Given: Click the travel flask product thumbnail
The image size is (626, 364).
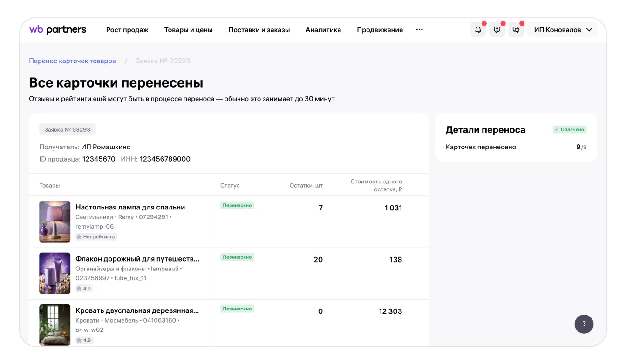Looking at the screenshot, I should (x=55, y=273).
